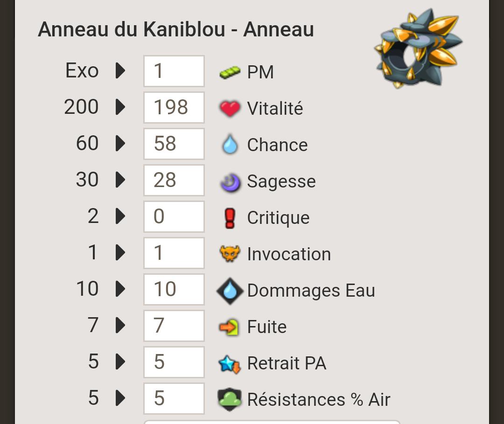Click the arrow beside 2 Critique
Screen dimensions: 504x424
click(120, 216)
